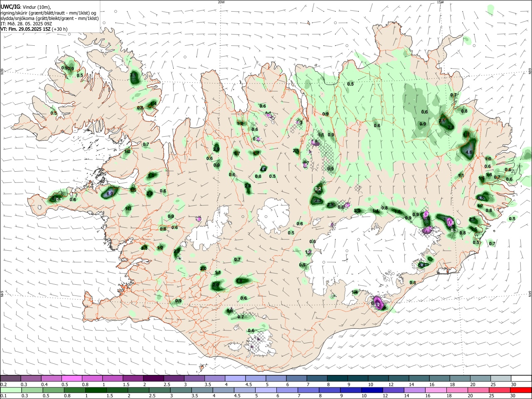This screenshot has height=399, width=532.
Task: Click the bright pink 0.5 snow-scale swatch
Action: click(71, 379)
